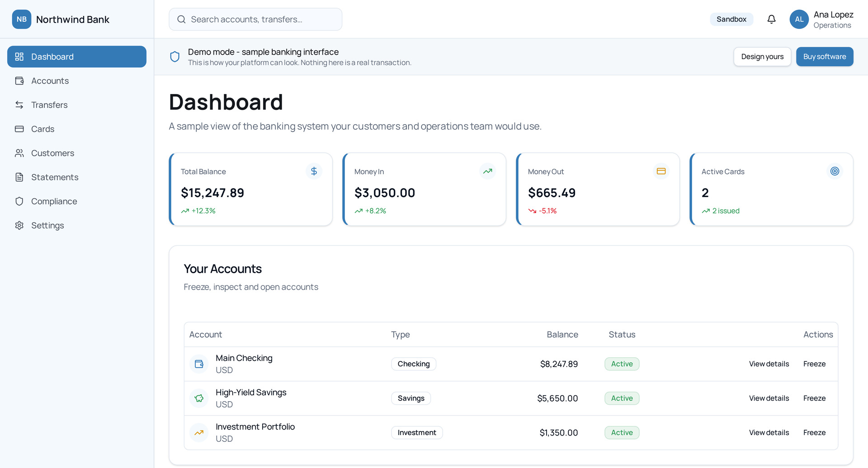Click the $5,650.00 balance cell
This screenshot has height=468, width=868.
click(x=557, y=398)
